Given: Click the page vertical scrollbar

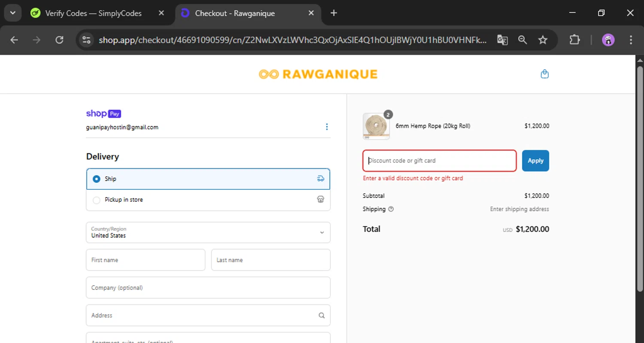Looking at the screenshot, I should [640, 179].
